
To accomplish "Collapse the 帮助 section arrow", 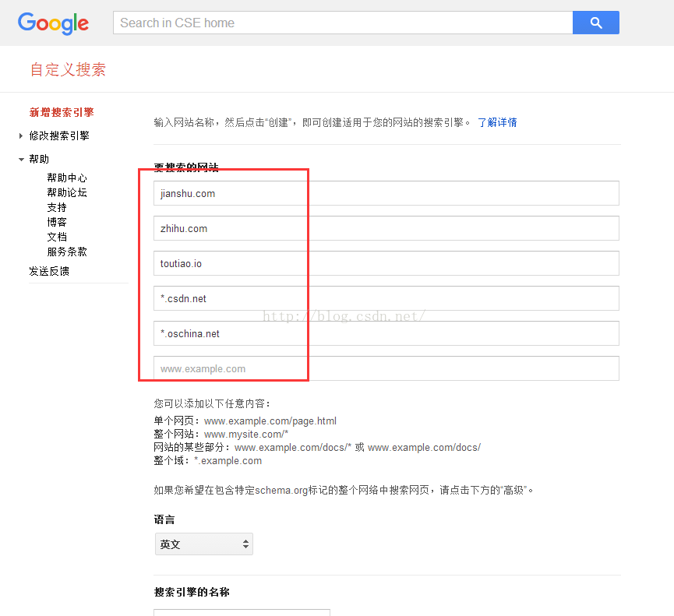I will 21,160.
